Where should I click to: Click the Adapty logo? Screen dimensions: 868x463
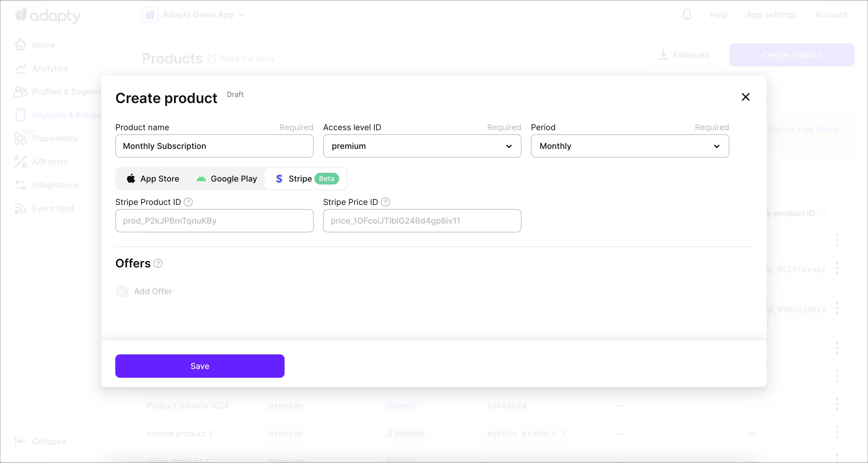tap(48, 15)
